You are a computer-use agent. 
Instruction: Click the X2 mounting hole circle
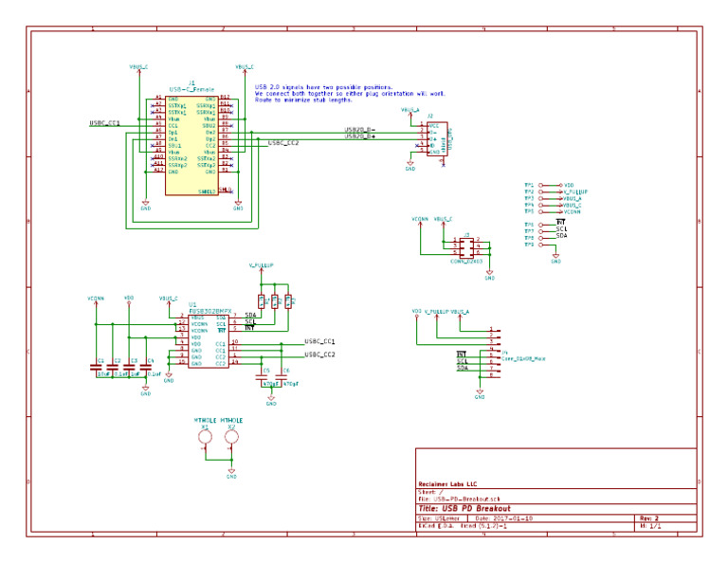[231, 437]
